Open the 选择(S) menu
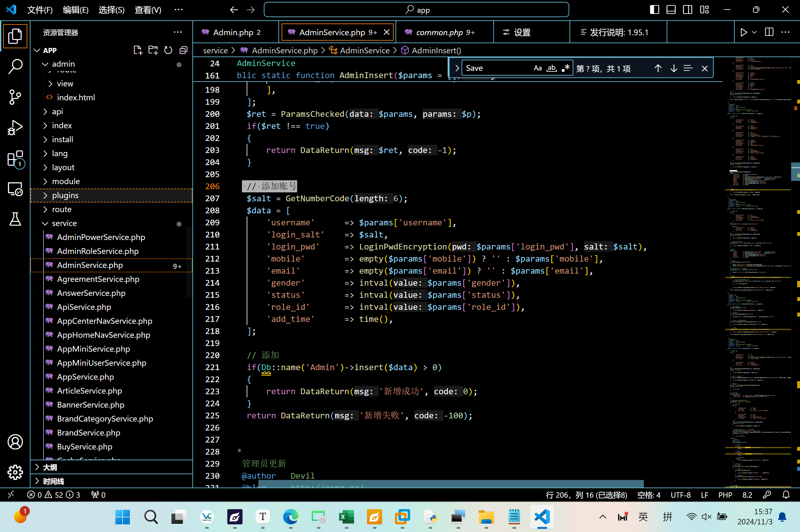 pyautogui.click(x=111, y=10)
